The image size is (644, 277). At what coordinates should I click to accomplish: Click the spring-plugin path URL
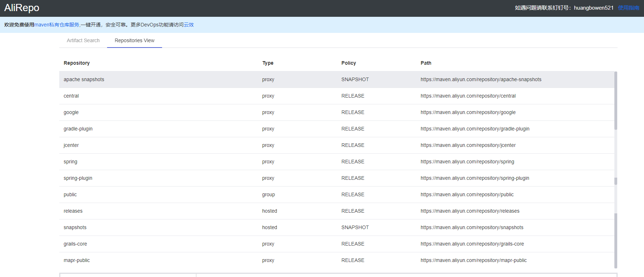475,178
